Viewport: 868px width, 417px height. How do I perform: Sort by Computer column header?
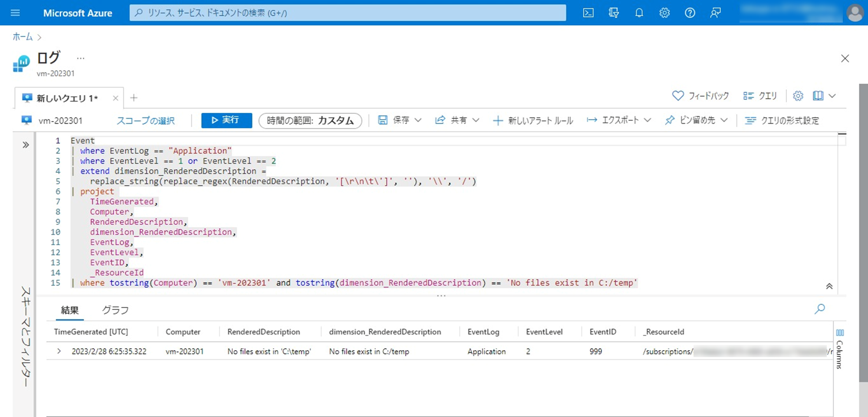pos(183,332)
